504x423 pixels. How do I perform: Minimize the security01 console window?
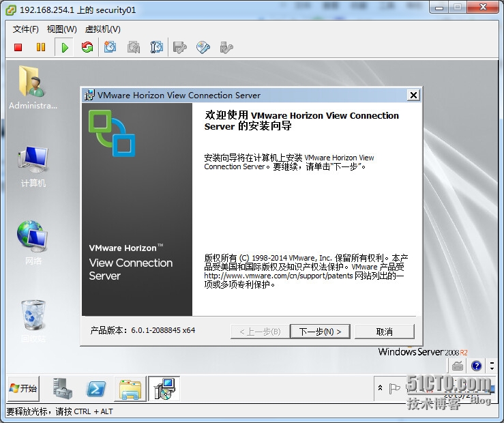(439, 7)
